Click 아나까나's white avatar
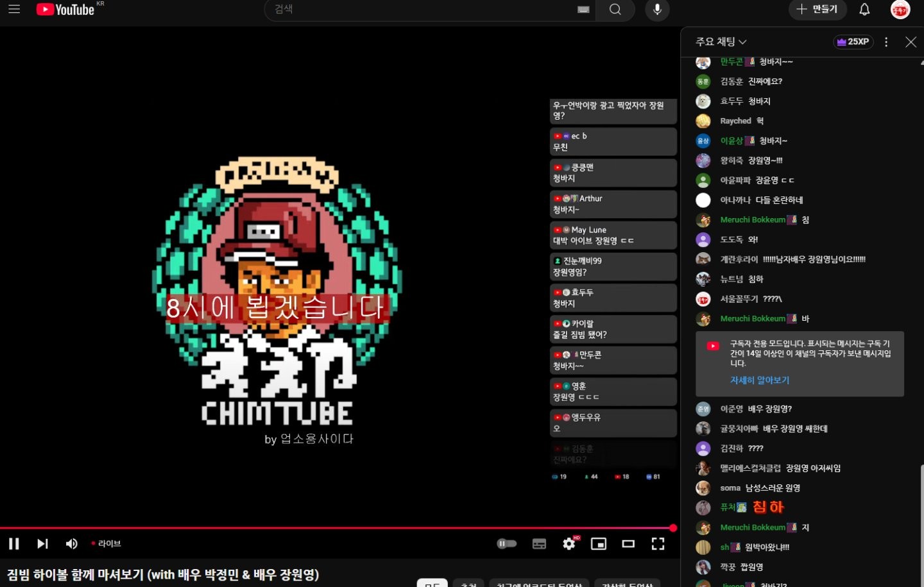 click(x=703, y=200)
